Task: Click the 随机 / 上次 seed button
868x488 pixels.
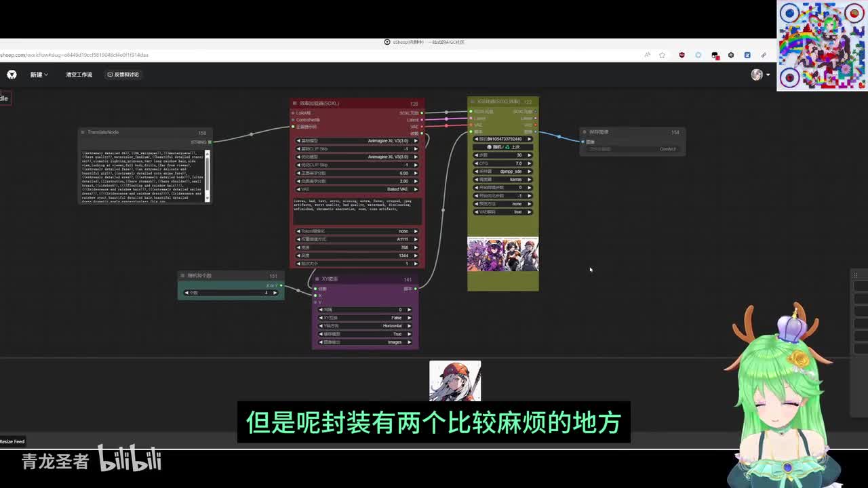Action: coord(502,147)
